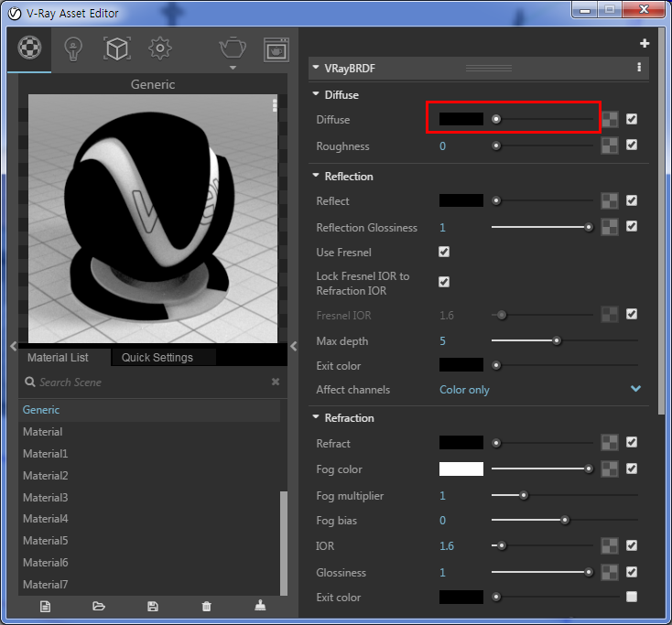Uncheck Lock Fresnel IOR to Refraction IOR
The height and width of the screenshot is (625, 672).
pos(444,282)
